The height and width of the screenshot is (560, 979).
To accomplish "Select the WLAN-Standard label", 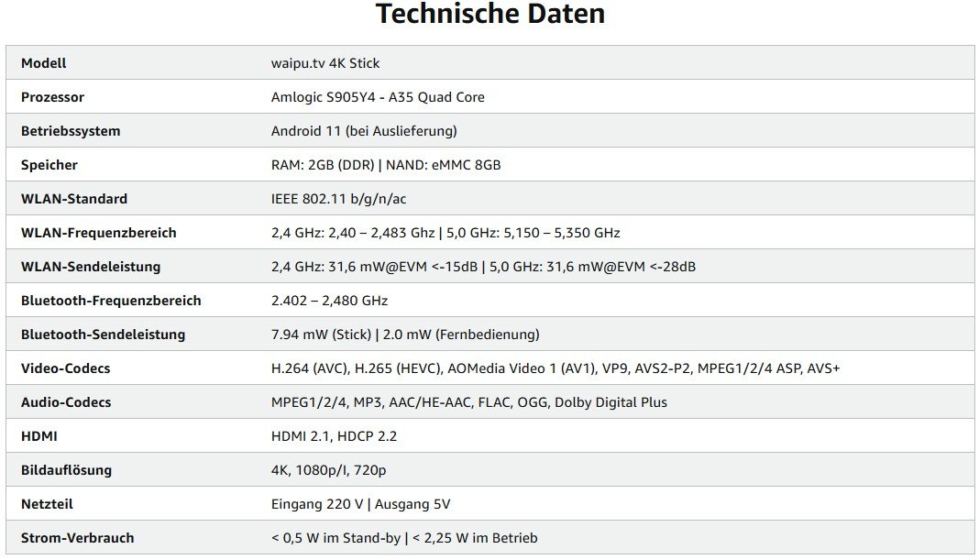I will (74, 199).
